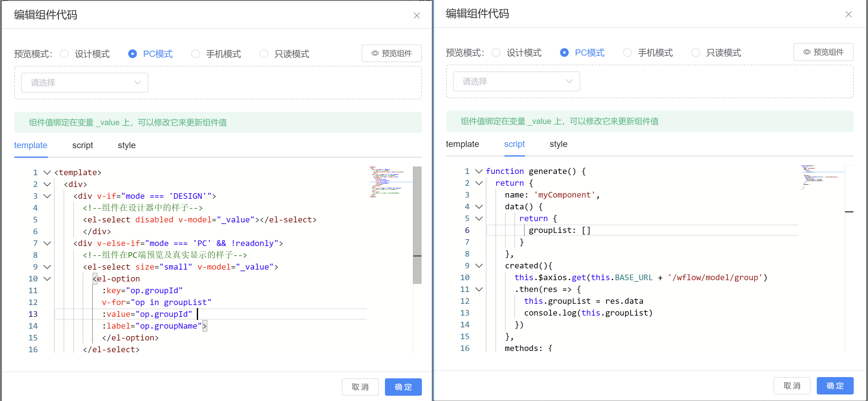Select 设计模式 radio in left dialog
The image size is (868, 401).
click(x=64, y=54)
